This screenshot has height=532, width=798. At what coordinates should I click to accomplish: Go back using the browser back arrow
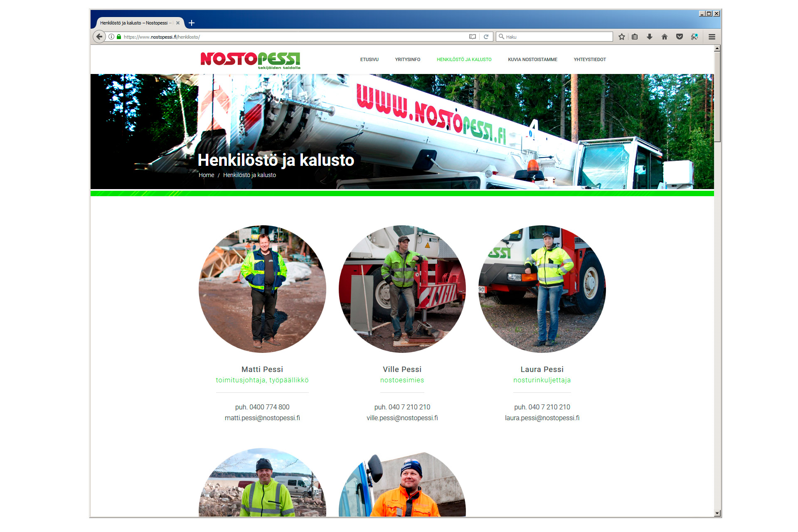coord(99,37)
